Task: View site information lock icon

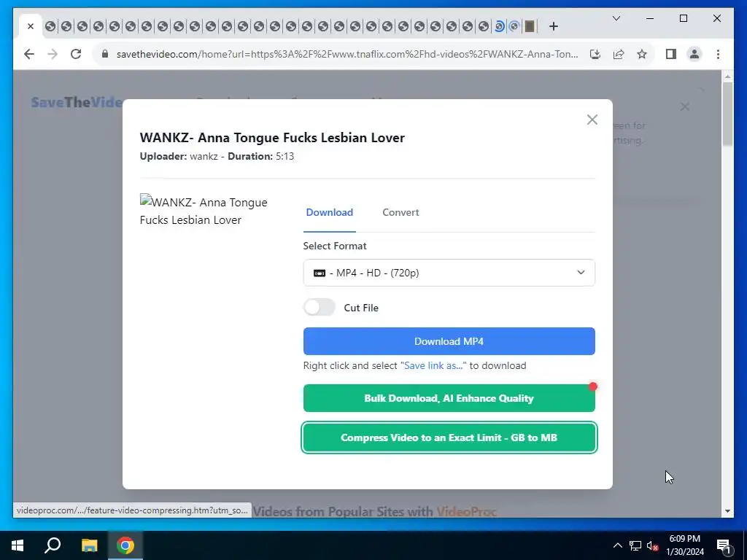Action: [x=105, y=54]
